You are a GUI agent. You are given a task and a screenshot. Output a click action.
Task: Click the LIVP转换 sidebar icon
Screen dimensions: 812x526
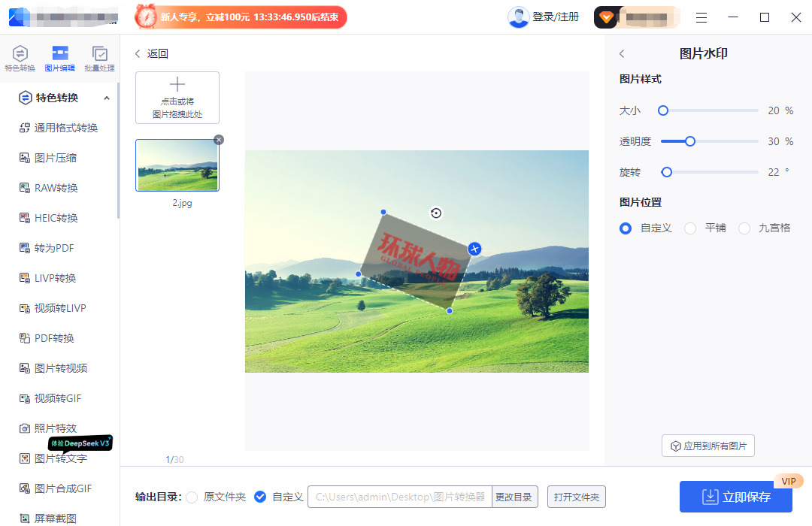pos(24,278)
